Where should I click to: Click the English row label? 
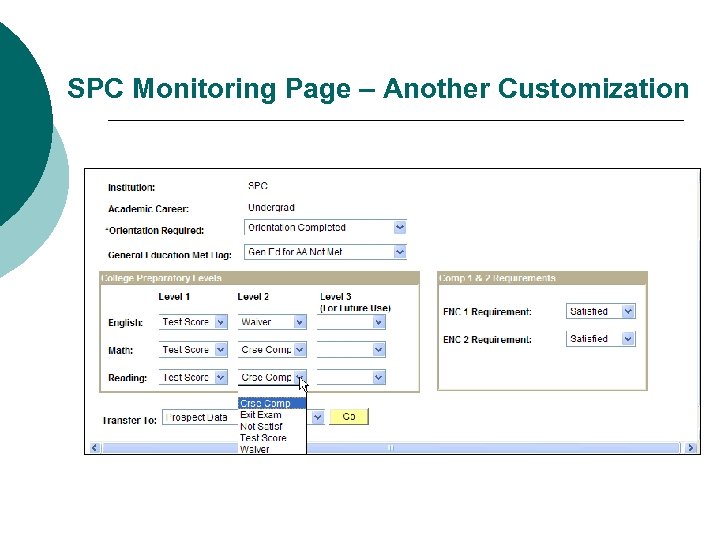point(125,323)
